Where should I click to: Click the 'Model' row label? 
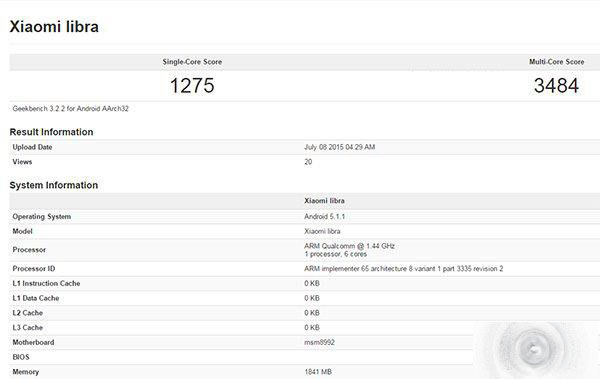[22, 232]
